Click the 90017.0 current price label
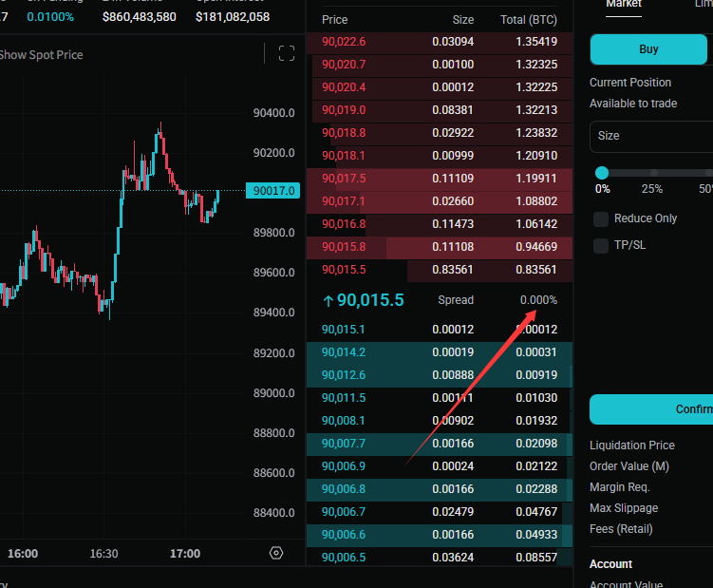The width and height of the screenshot is (713, 588). [272, 191]
